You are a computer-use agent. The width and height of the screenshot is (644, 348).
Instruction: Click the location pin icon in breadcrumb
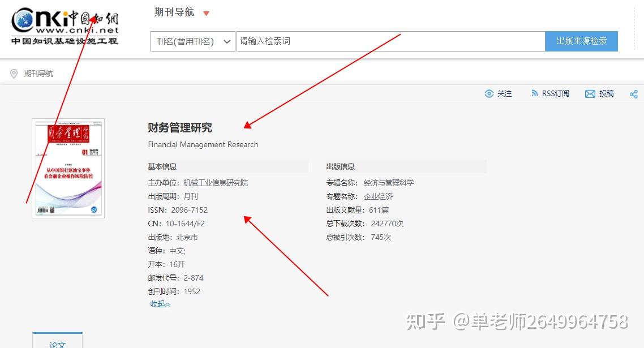14,74
